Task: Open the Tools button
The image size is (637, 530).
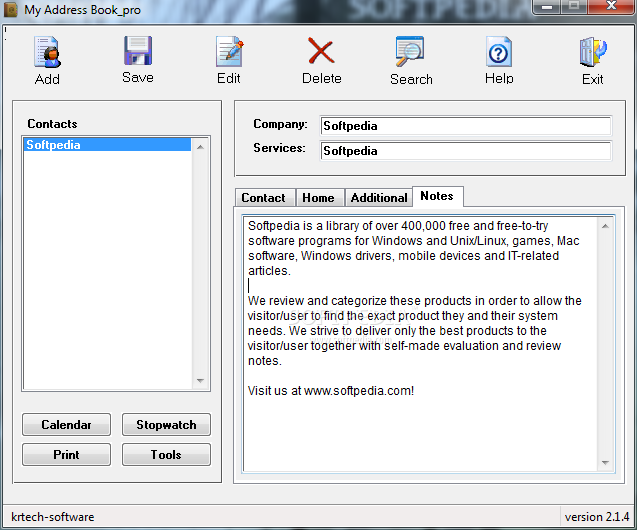Action: click(x=166, y=454)
